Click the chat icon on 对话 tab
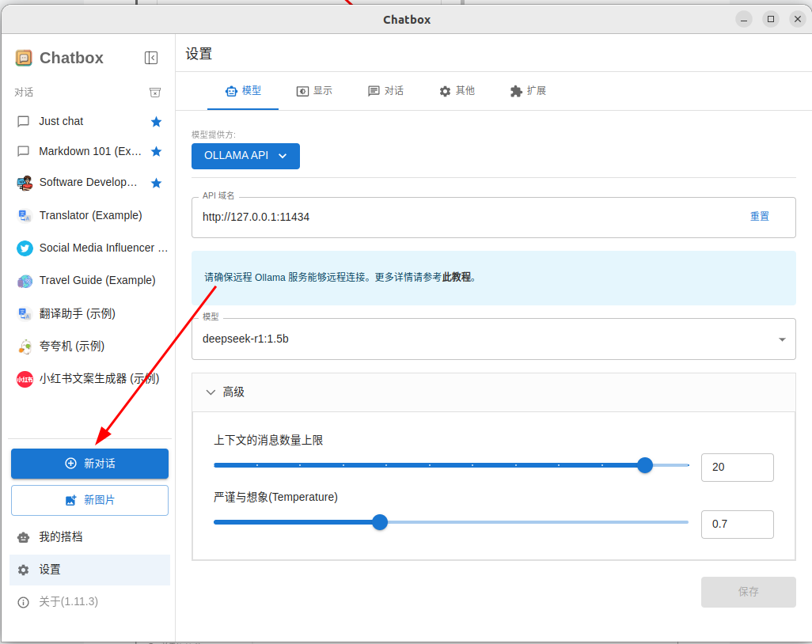 pyautogui.click(x=374, y=92)
